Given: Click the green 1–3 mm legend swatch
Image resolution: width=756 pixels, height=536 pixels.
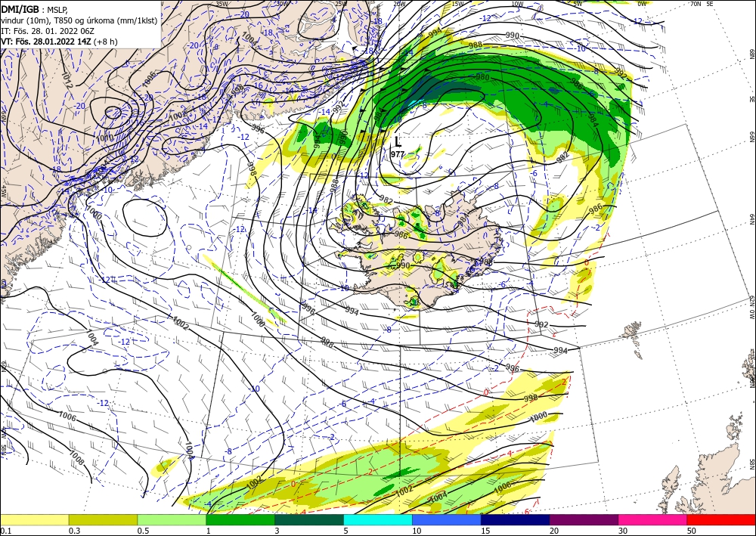Looking at the screenshot, I should (x=240, y=519).
